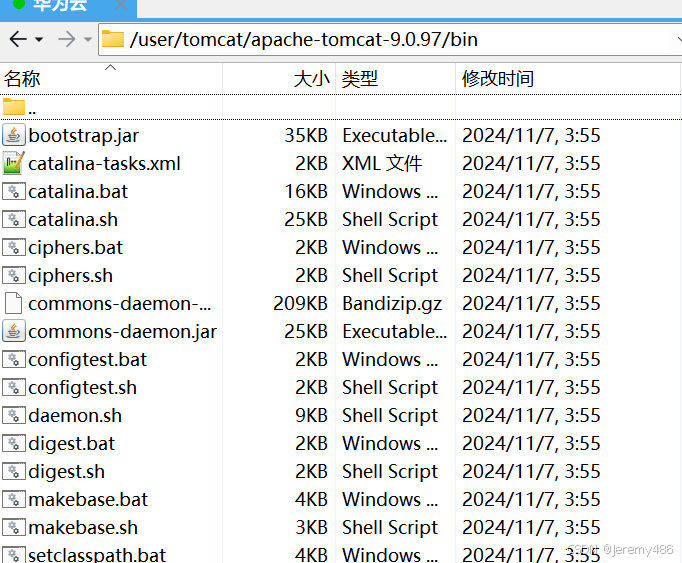This screenshot has height=563, width=682.
Task: Select configtest.sh file icon
Action: [13, 387]
